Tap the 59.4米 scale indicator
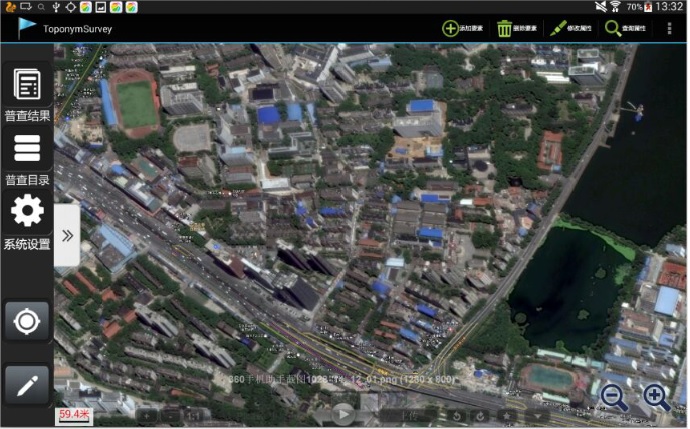690x429 pixels. pyautogui.click(x=74, y=415)
